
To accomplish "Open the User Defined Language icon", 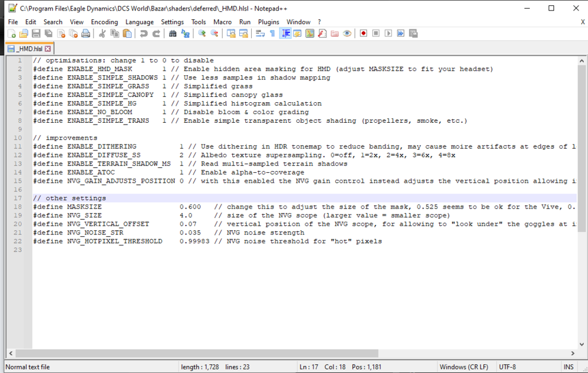I will 298,33.
